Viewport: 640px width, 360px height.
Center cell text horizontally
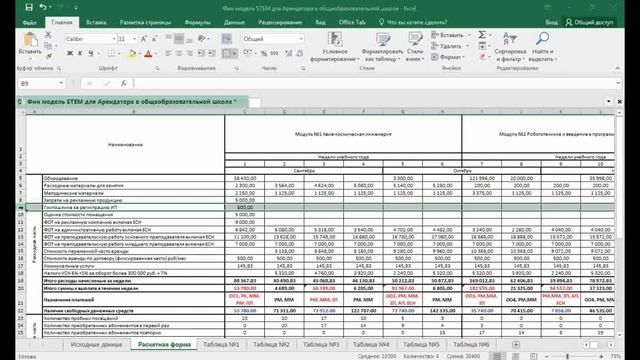pyautogui.click(x=179, y=53)
